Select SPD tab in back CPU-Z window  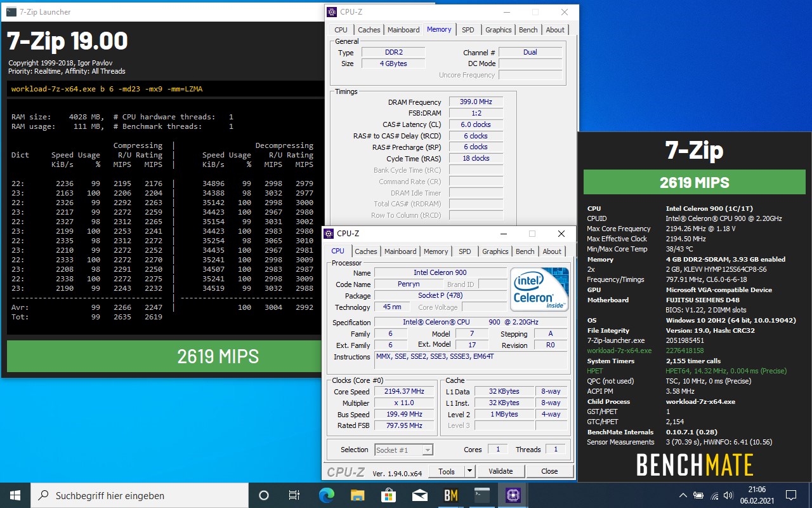coord(468,30)
